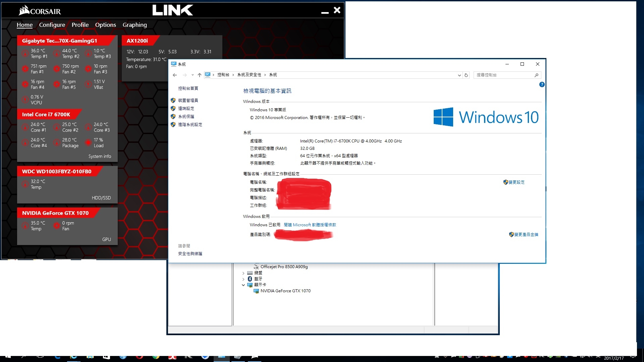Screen dimensions: 644x362
Task: Open the Home tab in Corsair Link
Action: (x=24, y=25)
